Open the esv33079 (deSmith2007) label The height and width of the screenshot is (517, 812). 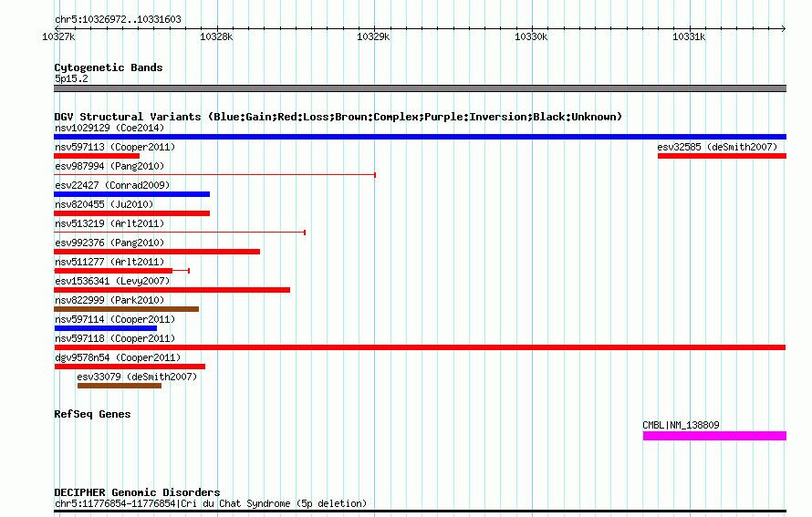click(x=137, y=377)
